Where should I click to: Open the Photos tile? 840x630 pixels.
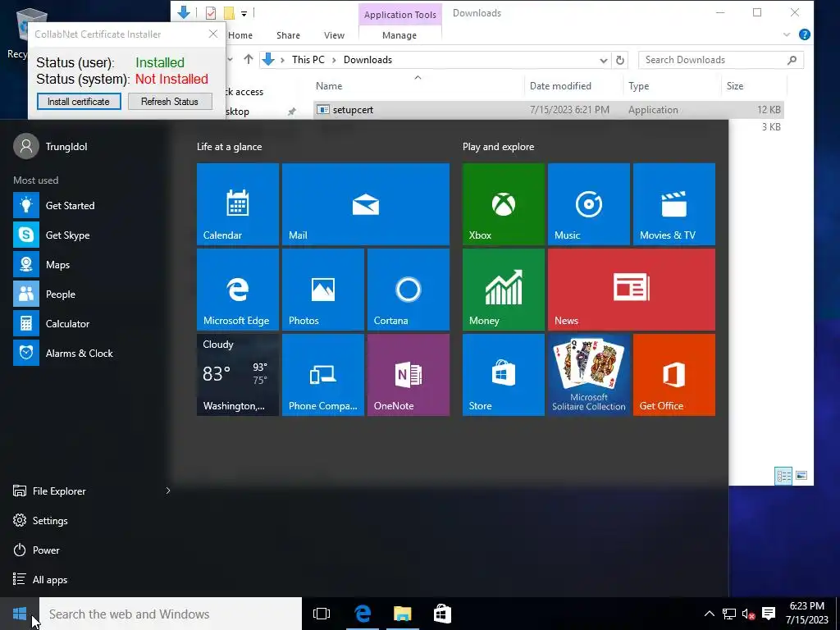(323, 290)
